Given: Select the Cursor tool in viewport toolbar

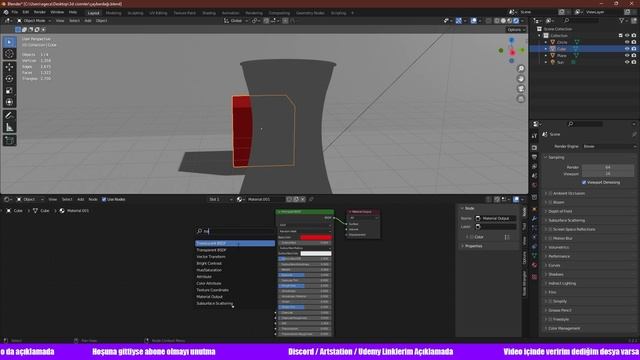Looking at the screenshot, I should point(9,54).
